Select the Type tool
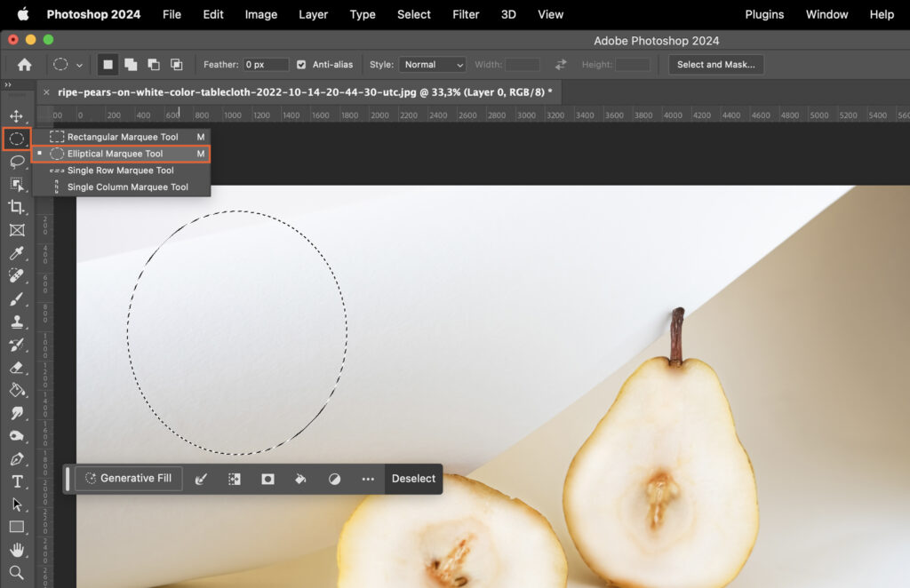This screenshot has width=910, height=588. [19, 481]
